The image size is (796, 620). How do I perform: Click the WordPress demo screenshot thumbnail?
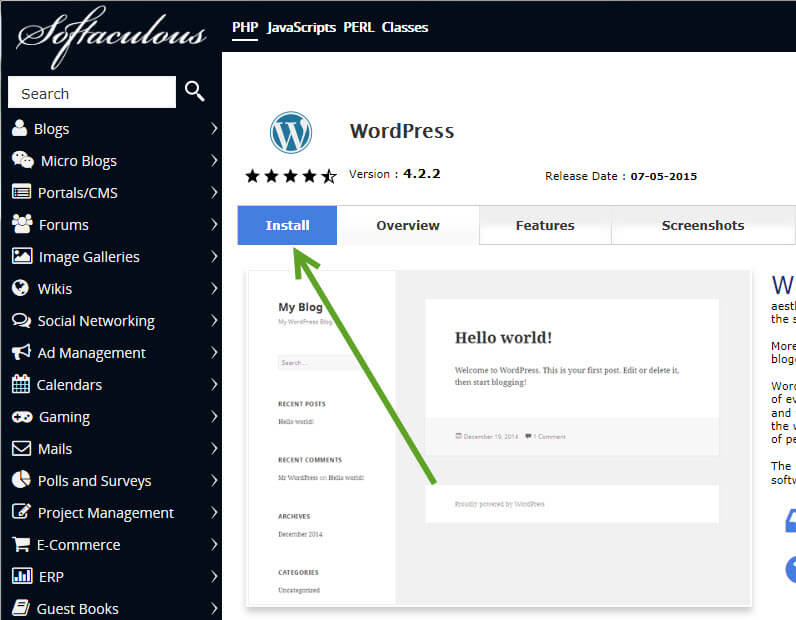[499, 438]
